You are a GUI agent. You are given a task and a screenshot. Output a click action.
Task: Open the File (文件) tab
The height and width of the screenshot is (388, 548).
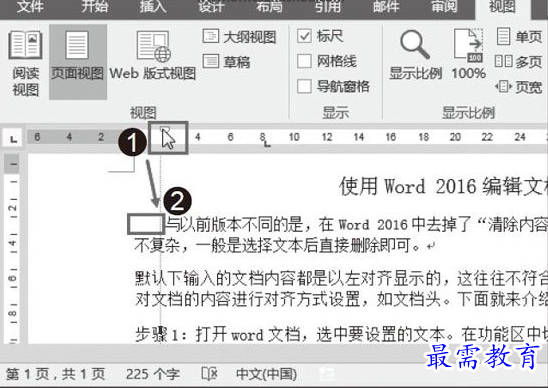pos(30,6)
